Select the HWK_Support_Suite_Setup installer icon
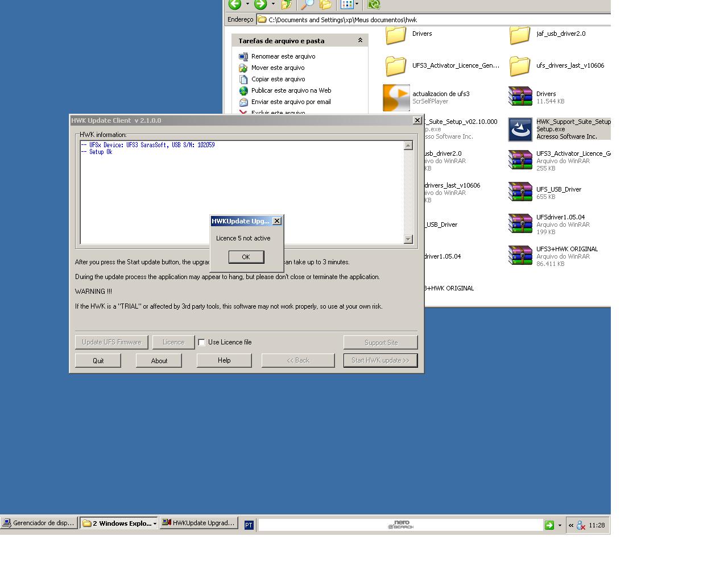 (520, 130)
